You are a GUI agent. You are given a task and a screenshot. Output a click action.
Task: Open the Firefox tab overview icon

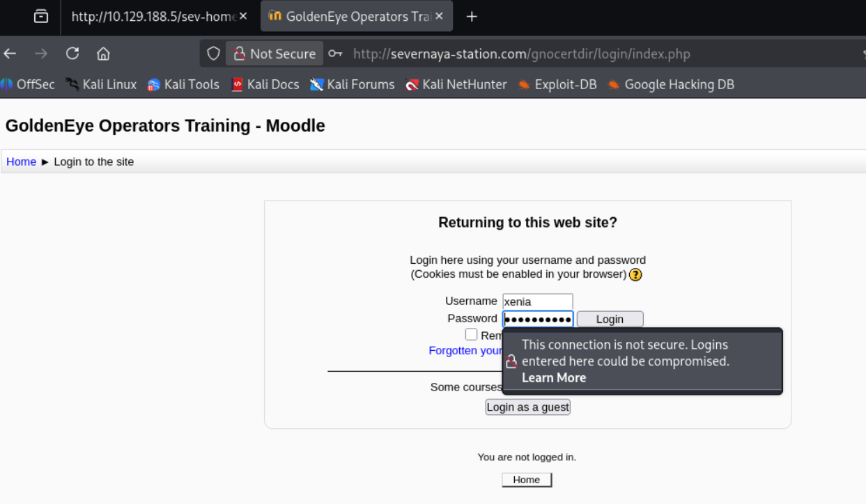41,16
